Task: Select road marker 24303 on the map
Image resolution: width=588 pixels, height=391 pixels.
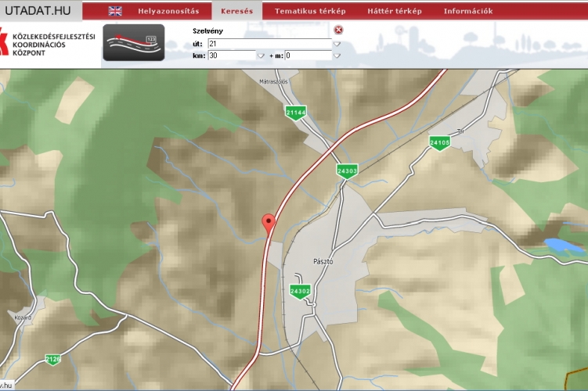Action: [347, 170]
